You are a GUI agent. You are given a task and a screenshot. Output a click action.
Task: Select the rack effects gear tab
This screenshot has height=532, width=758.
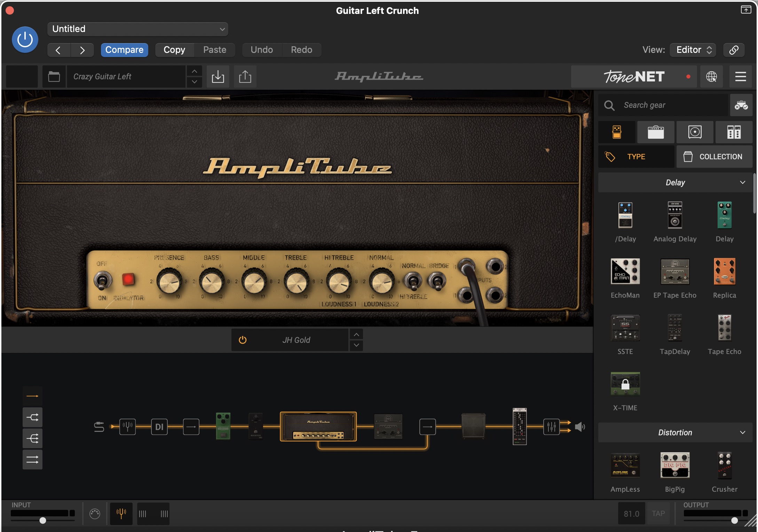734,132
